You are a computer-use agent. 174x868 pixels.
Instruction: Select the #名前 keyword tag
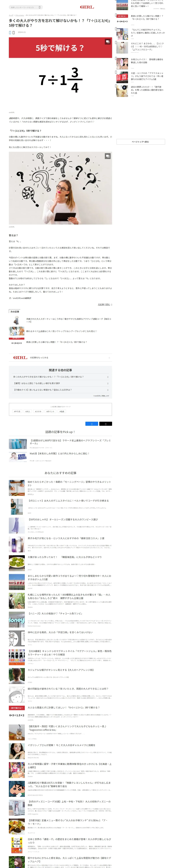click(62, 411)
